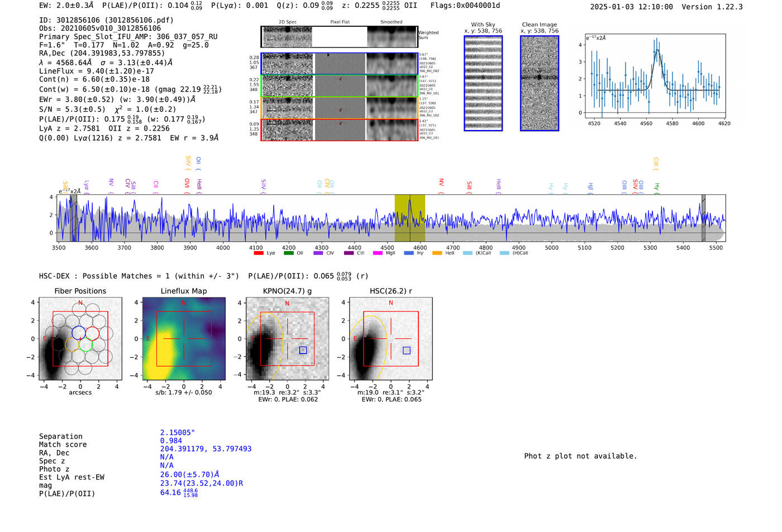Select the Weighted Sum 2D spectrum strip
The image size is (782, 532).
339,37
